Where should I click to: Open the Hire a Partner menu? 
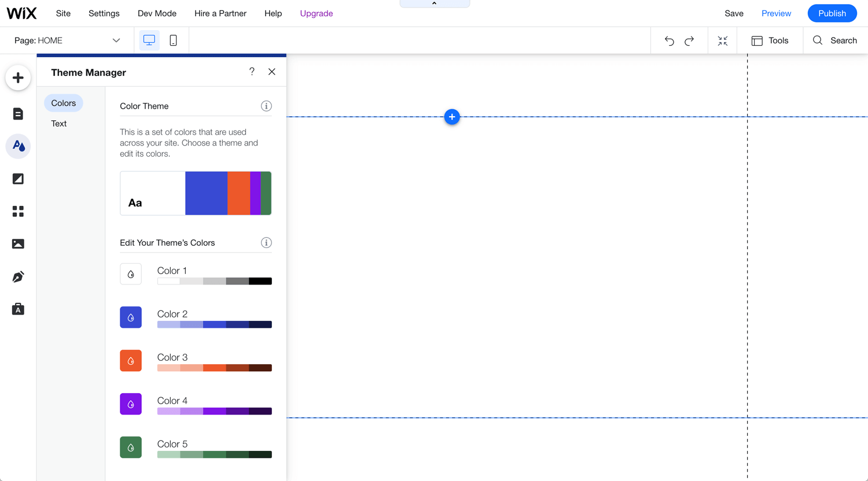220,13
